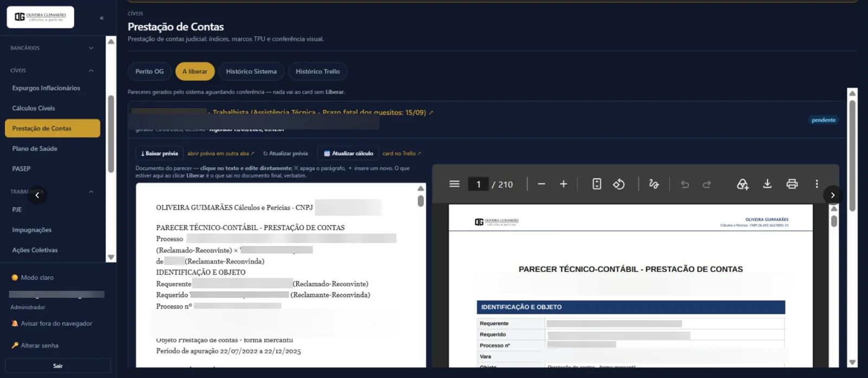Click the left arrow circular button
The width and height of the screenshot is (868, 378).
coord(37,195)
